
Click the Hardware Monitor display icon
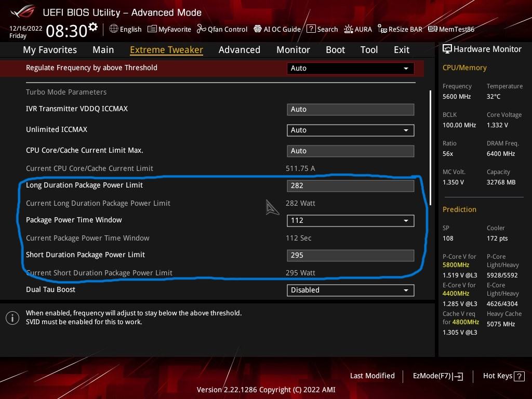pyautogui.click(x=447, y=49)
